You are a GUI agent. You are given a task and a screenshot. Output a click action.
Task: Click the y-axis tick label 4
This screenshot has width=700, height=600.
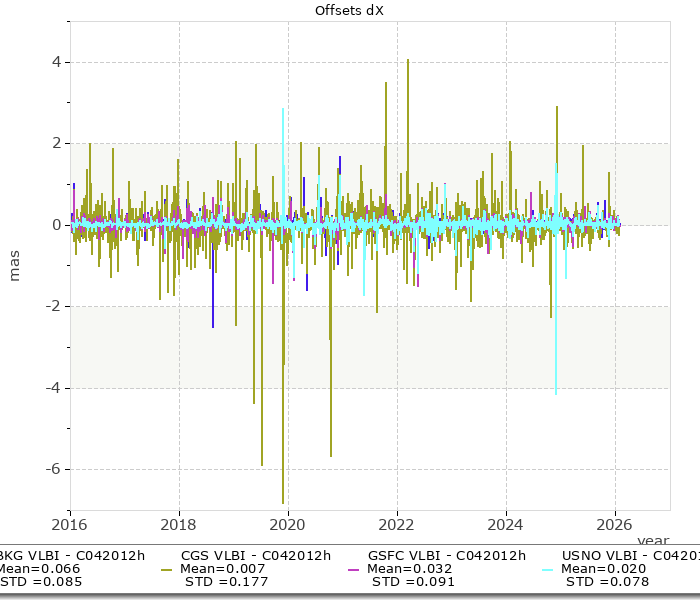click(x=56, y=62)
